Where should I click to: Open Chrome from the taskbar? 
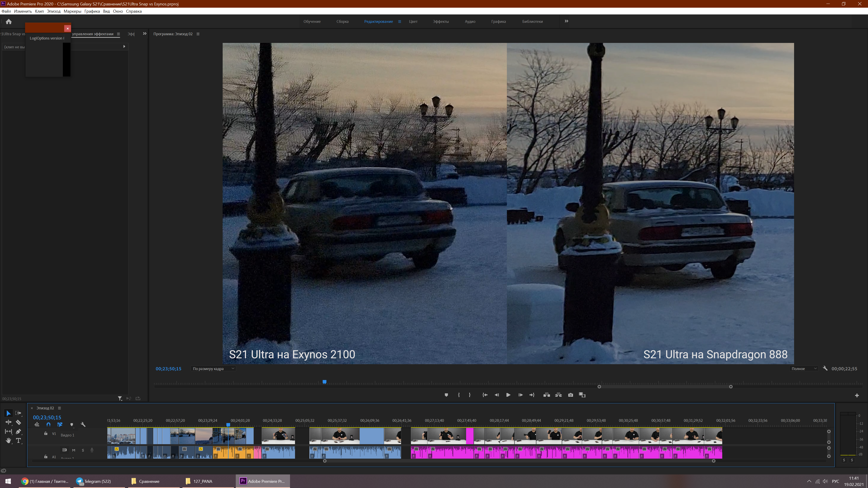(x=45, y=481)
